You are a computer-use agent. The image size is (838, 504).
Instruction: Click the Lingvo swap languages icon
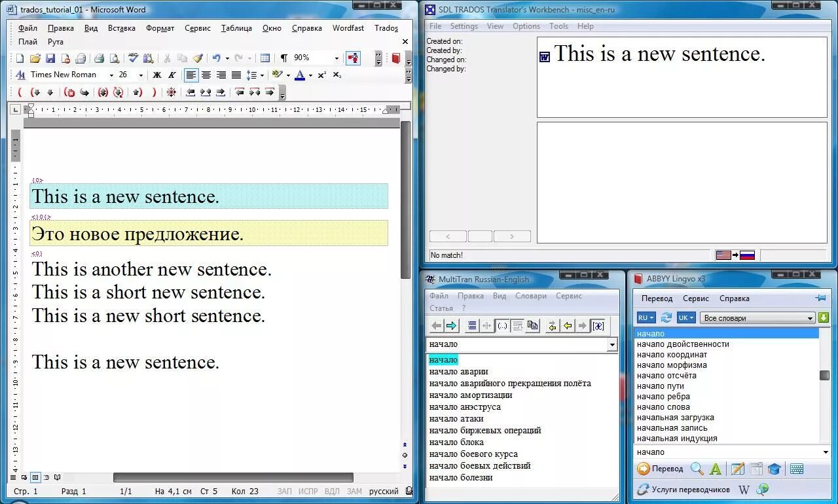coord(666,317)
